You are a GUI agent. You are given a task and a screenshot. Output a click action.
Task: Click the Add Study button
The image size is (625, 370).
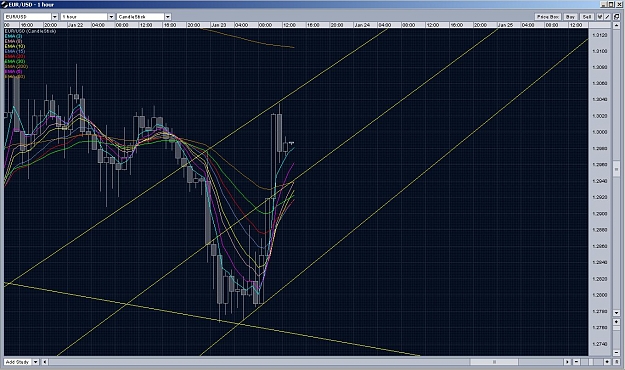tap(18, 362)
